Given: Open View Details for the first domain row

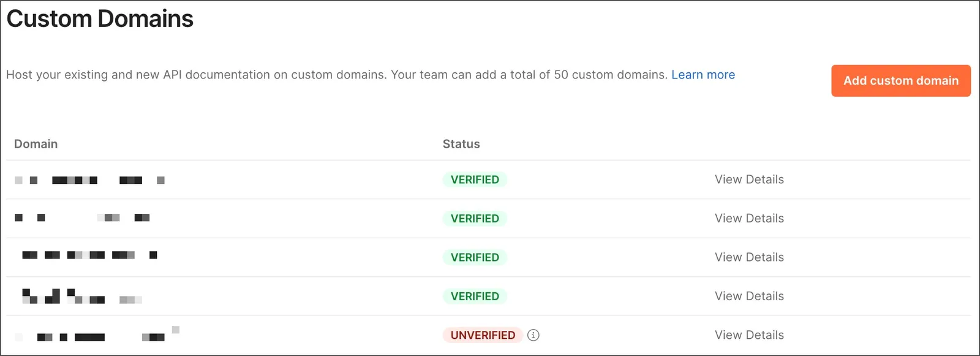Looking at the screenshot, I should 749,180.
